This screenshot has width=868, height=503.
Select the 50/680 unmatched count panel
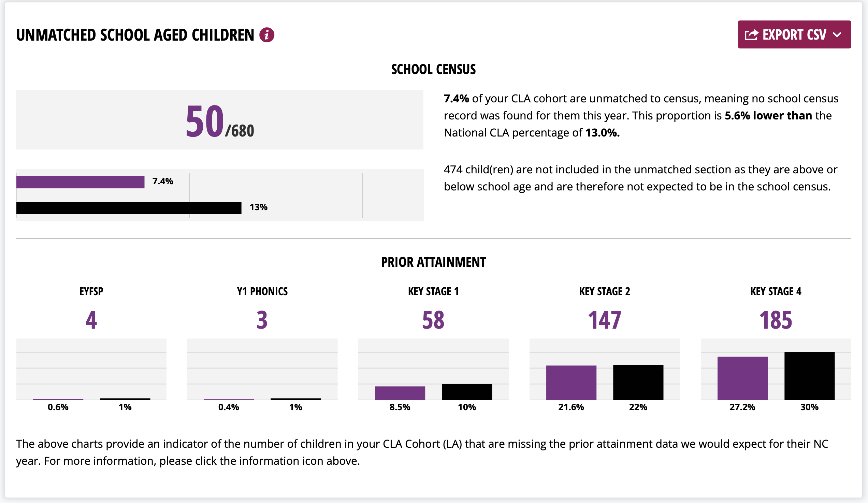pos(219,119)
